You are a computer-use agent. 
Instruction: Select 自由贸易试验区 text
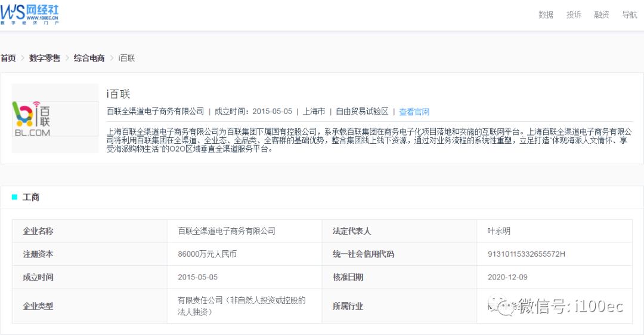coord(362,112)
